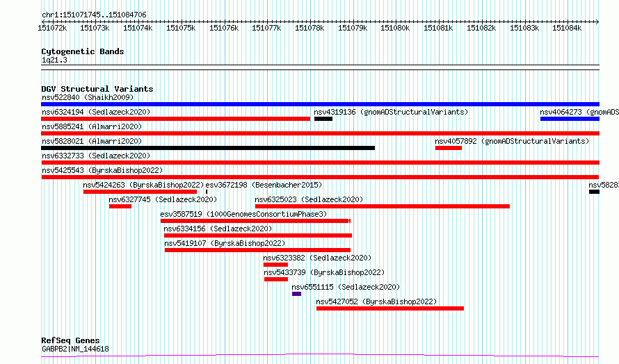Open the red esv3587519 variant bar
The height and width of the screenshot is (364, 619).
point(255,221)
